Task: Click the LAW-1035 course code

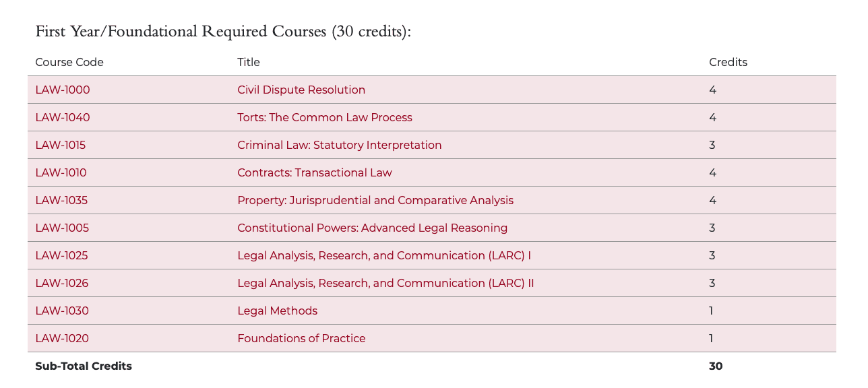Action: (x=61, y=201)
